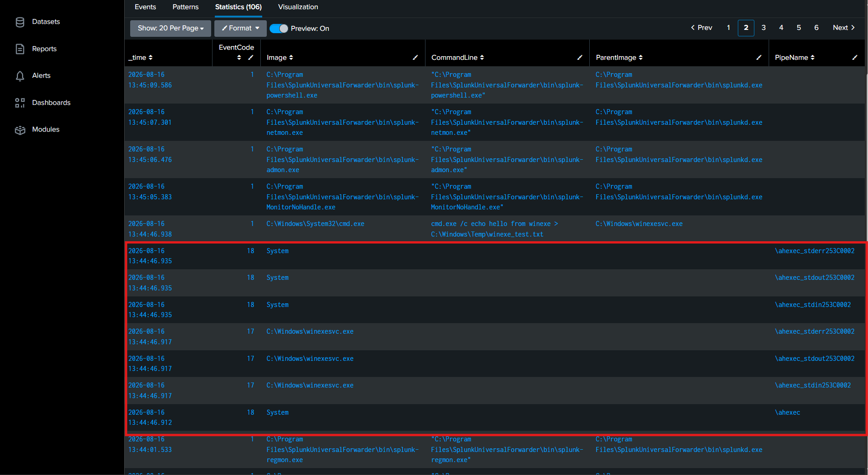
Task: Jump to results page 3
Action: [764, 28]
